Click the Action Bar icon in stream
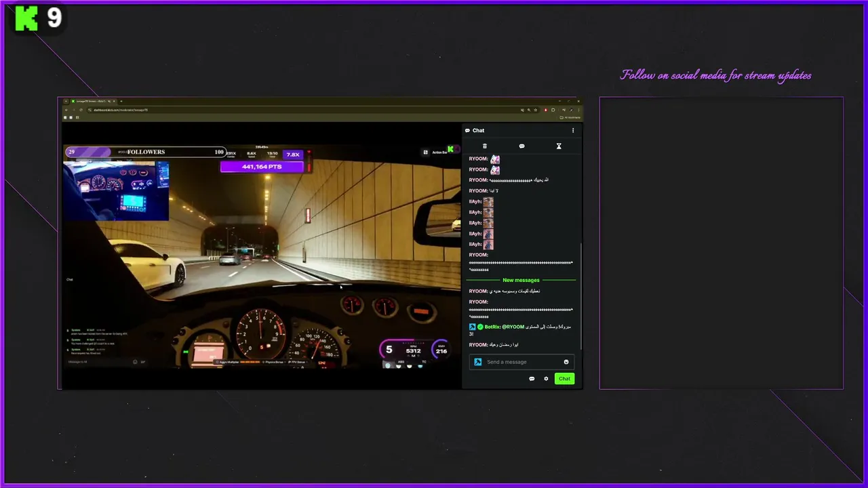The height and width of the screenshot is (488, 868). click(x=425, y=152)
